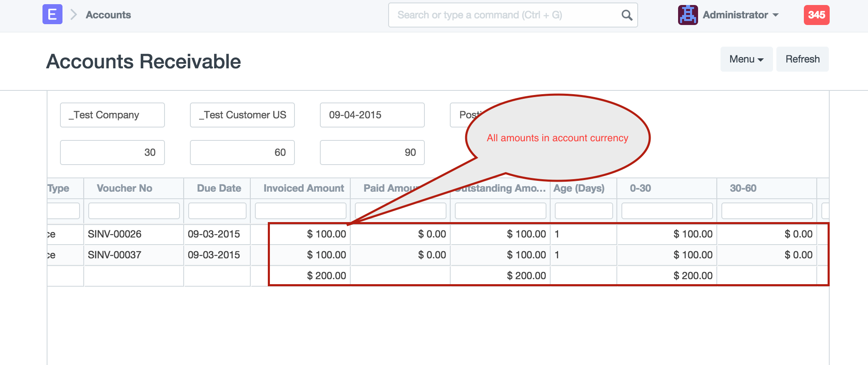The image size is (868, 365).
Task: Sort by Voucher No column header
Action: [125, 188]
